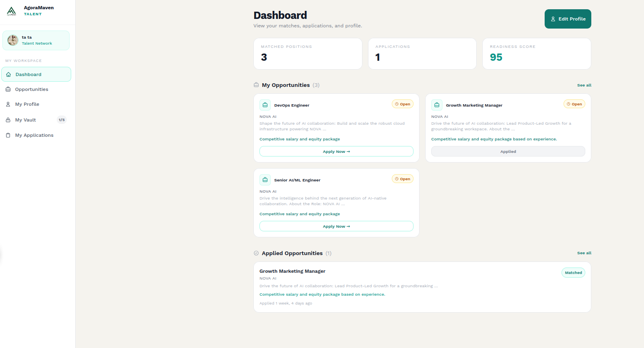Click the Applied button on Growth Marketing Manager
This screenshot has width=644, height=348.
coord(508,151)
